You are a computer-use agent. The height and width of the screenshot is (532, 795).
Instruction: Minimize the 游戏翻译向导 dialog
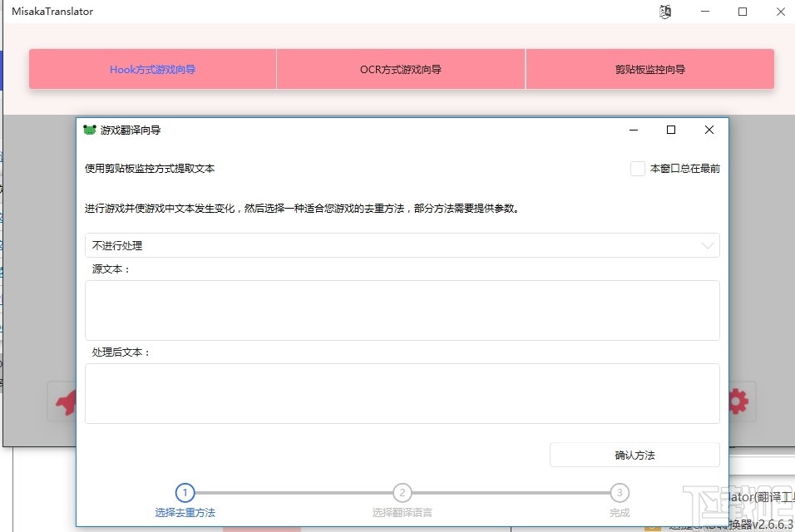(634, 130)
